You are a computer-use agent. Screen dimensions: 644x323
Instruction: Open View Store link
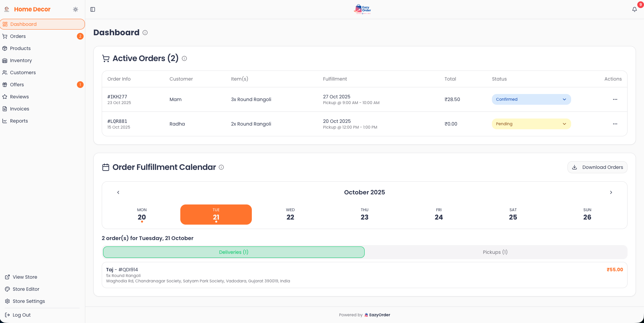(x=25, y=277)
